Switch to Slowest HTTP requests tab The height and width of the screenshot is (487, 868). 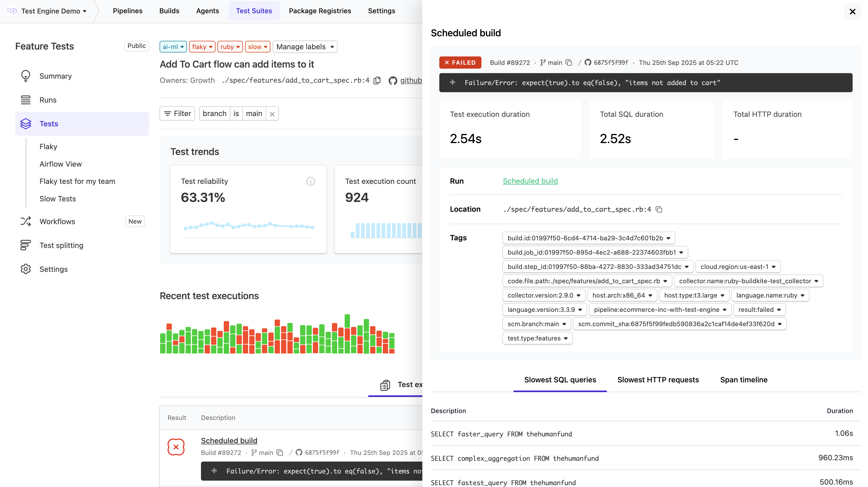coord(658,380)
